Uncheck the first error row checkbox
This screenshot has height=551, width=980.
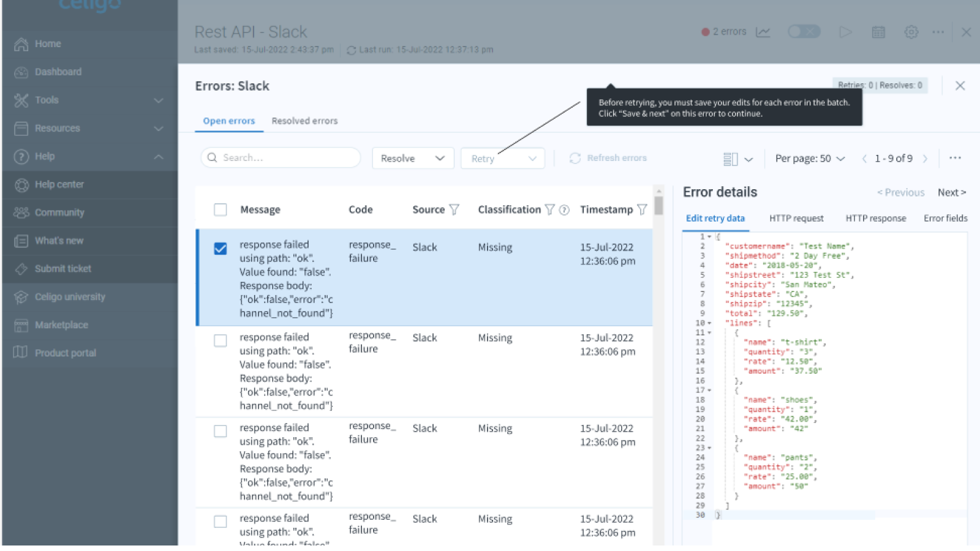(221, 249)
